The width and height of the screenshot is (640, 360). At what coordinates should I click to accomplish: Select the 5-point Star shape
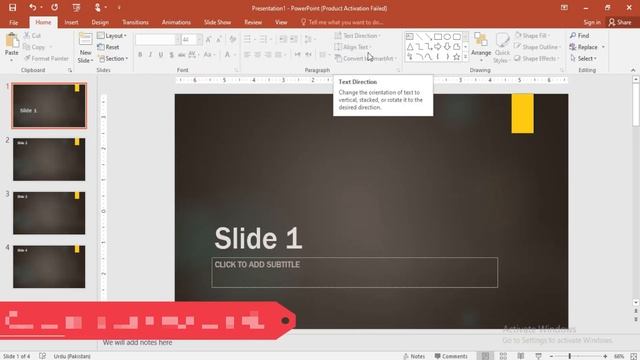tap(456, 57)
